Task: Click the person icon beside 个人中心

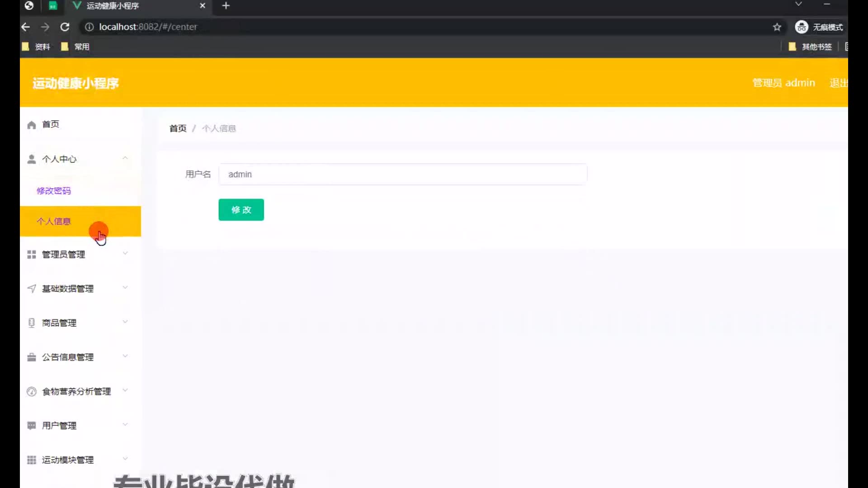Action: click(31, 159)
